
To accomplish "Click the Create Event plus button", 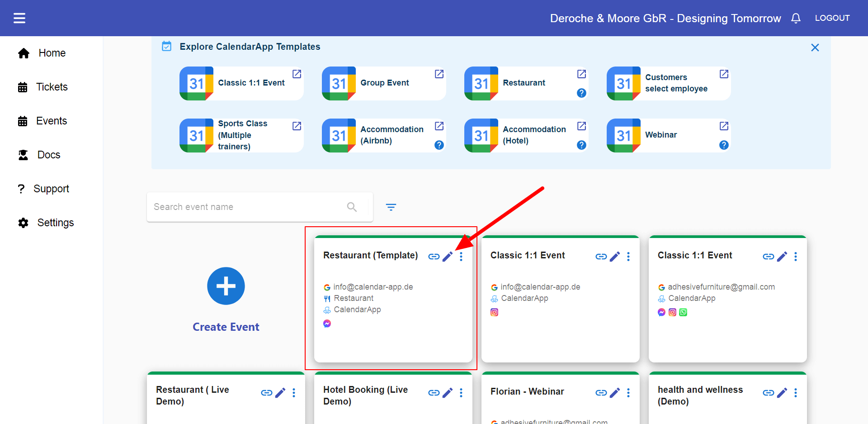I will click(x=226, y=286).
